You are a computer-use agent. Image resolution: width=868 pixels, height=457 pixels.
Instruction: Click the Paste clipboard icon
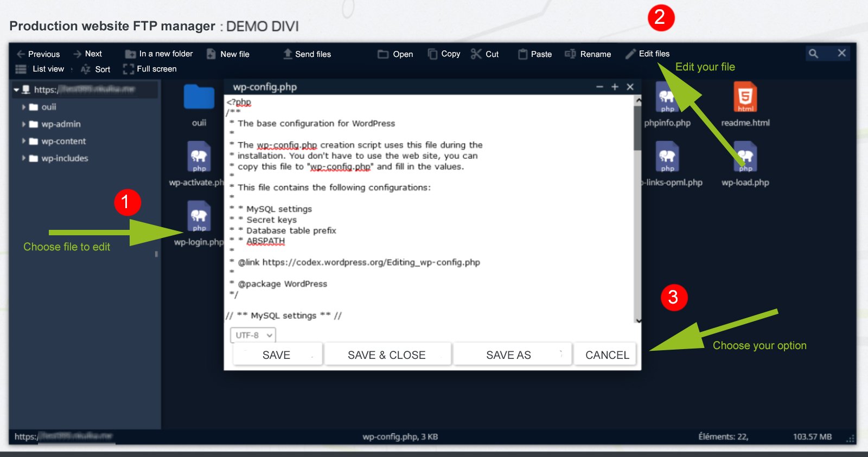[x=522, y=54]
